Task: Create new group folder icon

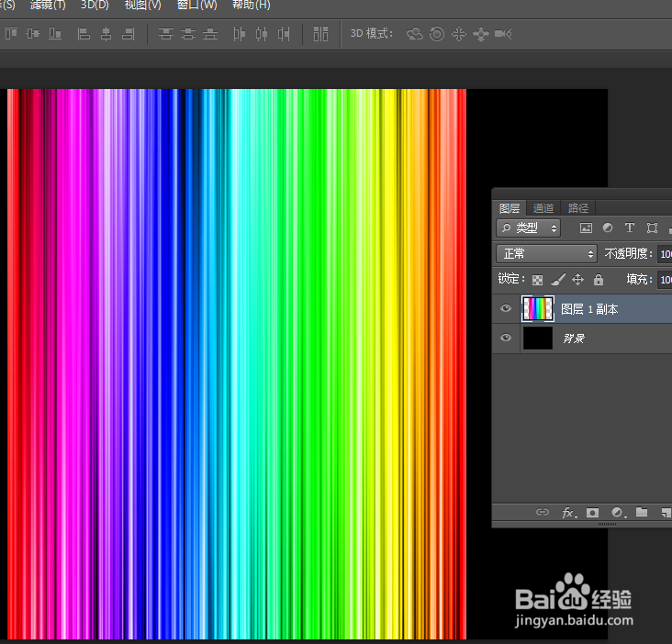Action: pos(642,512)
